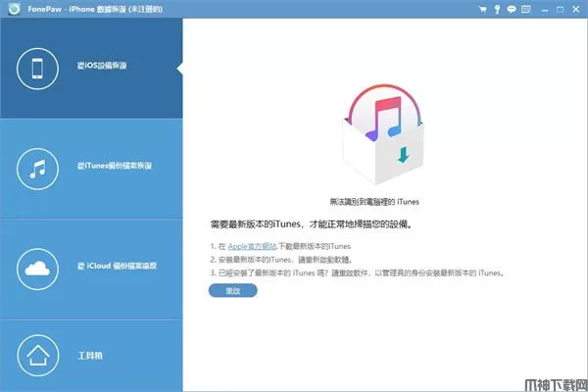Click the iCloud cloud circle icon
This screenshot has width=588, height=392.
37,269
